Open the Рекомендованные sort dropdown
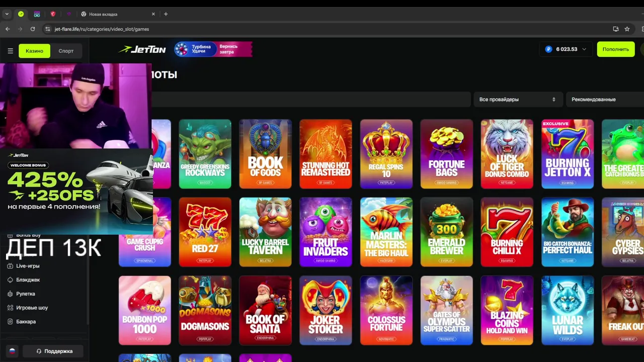The image size is (644, 362). (605, 100)
